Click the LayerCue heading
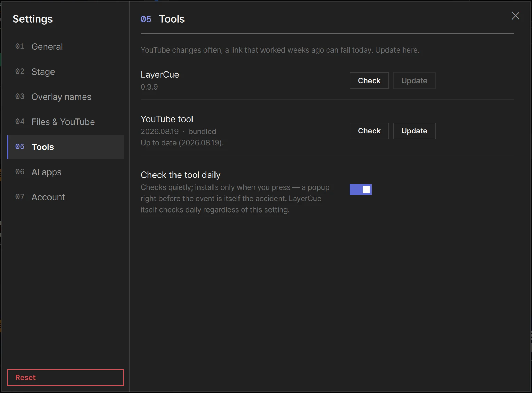The image size is (532, 393). coord(160,75)
